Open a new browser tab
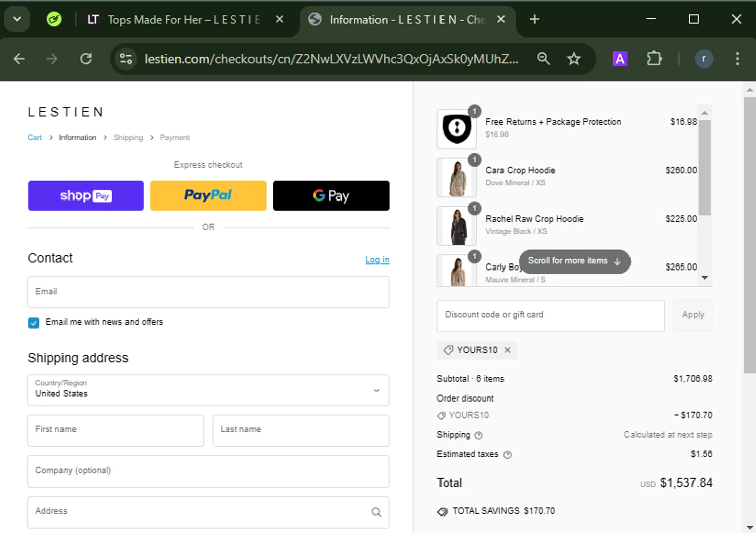 (x=535, y=19)
